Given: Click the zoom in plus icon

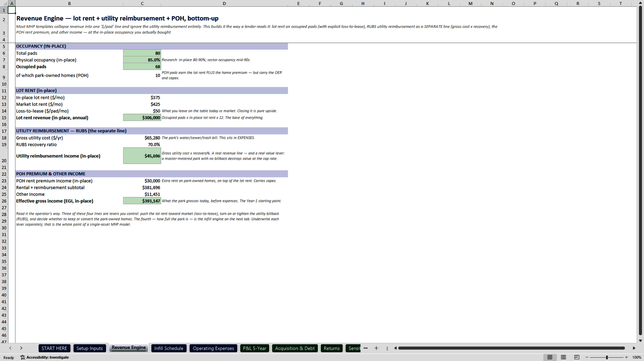Looking at the screenshot, I should 626,357.
